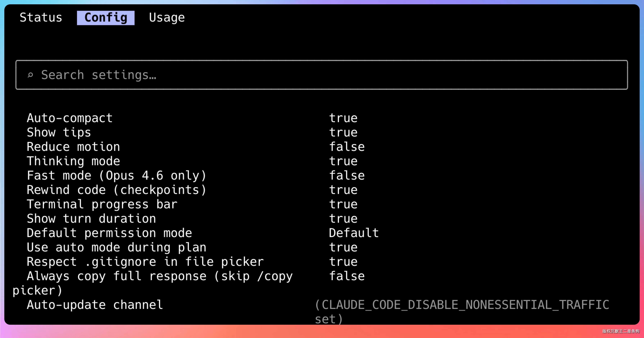Toggle the Show tips value
This screenshot has height=338, width=644.
343,132
